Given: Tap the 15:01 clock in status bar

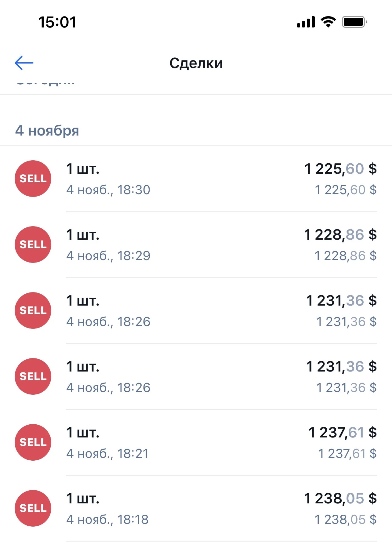Looking at the screenshot, I should click(x=57, y=22).
